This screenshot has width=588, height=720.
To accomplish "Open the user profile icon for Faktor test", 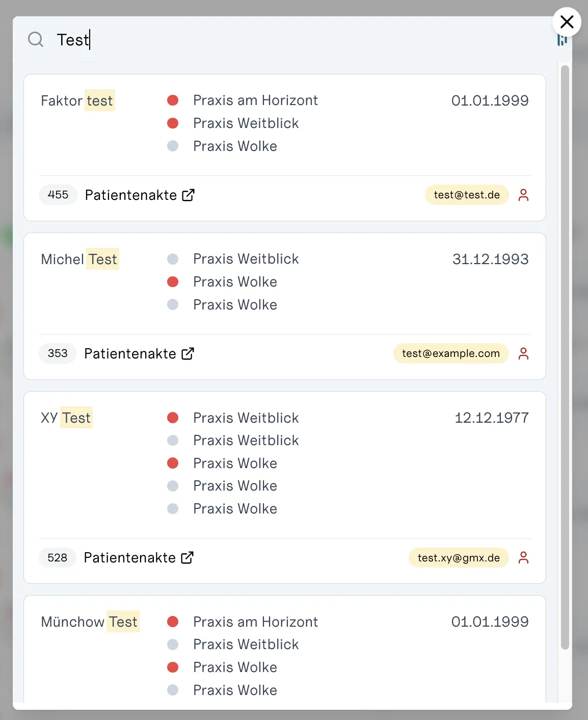I will coord(523,195).
